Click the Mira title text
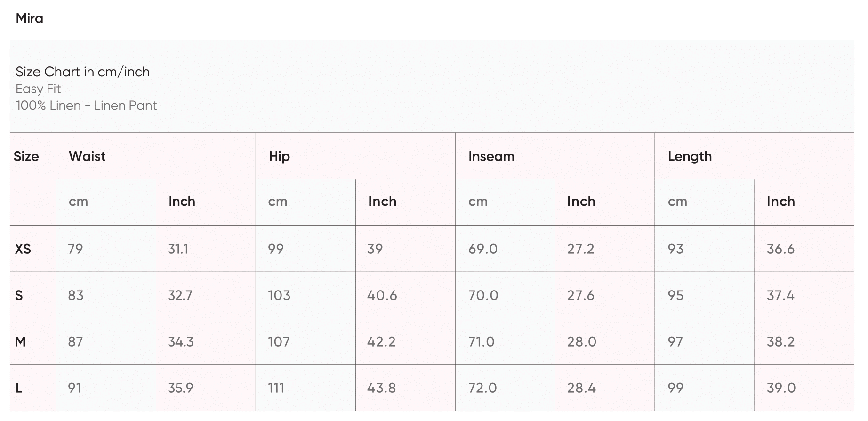This screenshot has height=421, width=868. pyautogui.click(x=29, y=18)
